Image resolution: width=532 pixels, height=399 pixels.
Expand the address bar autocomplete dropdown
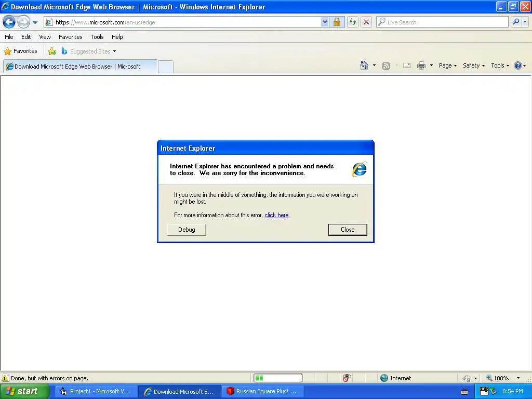[x=325, y=22]
